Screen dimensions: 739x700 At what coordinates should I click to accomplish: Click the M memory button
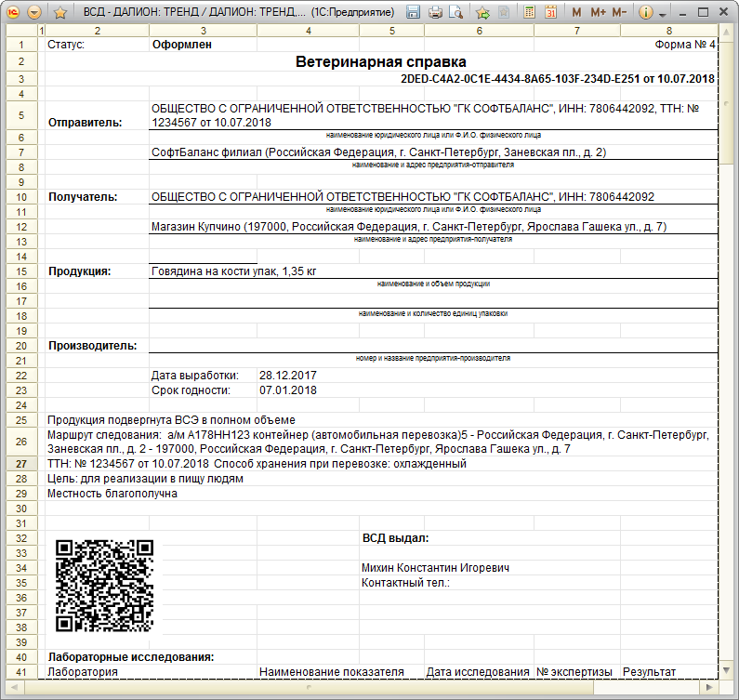coord(576,12)
